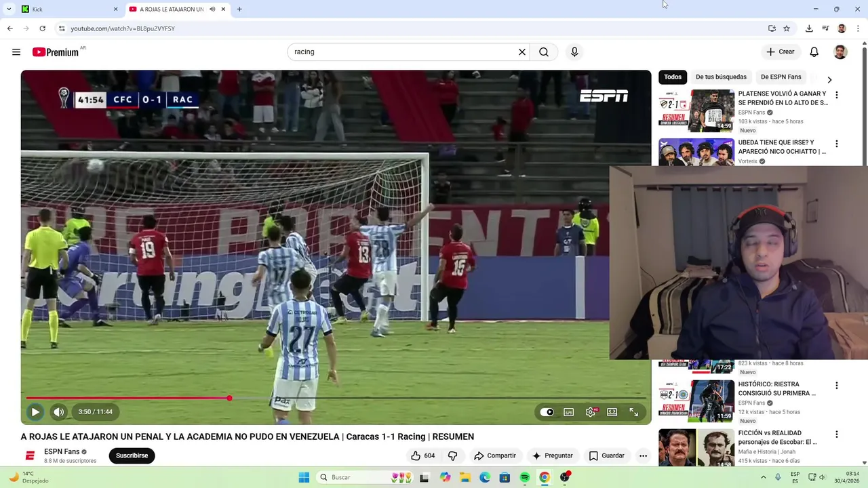Open OBS Studio from the taskbar
868x488 pixels.
[564, 477]
